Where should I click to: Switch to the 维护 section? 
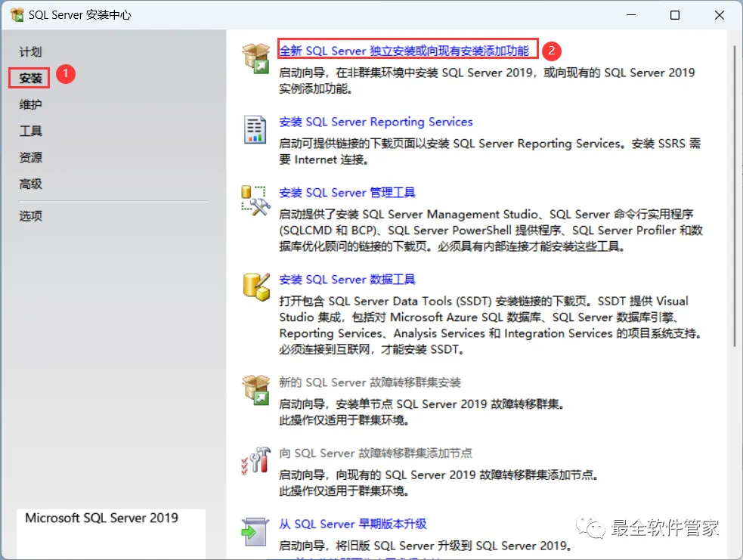pyautogui.click(x=31, y=105)
